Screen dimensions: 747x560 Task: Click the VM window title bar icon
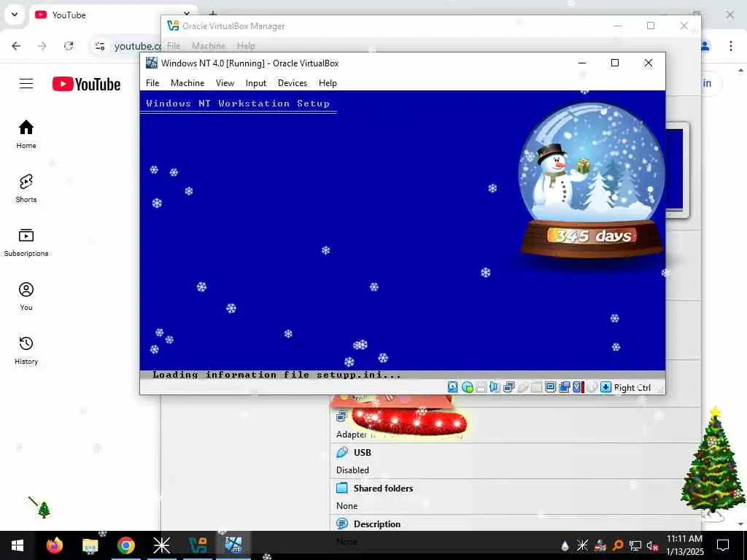(x=152, y=63)
